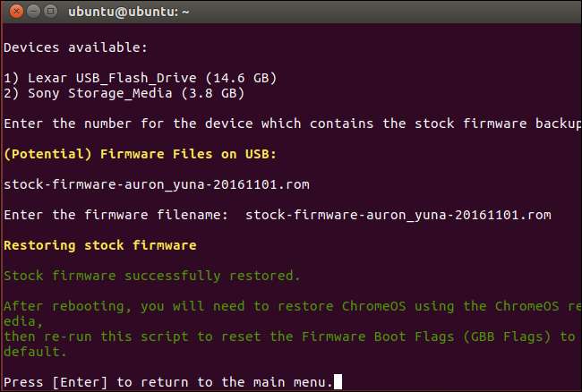This screenshot has height=392, width=582.
Task: Click the typed firmware filename after the prompt
Action: point(397,214)
